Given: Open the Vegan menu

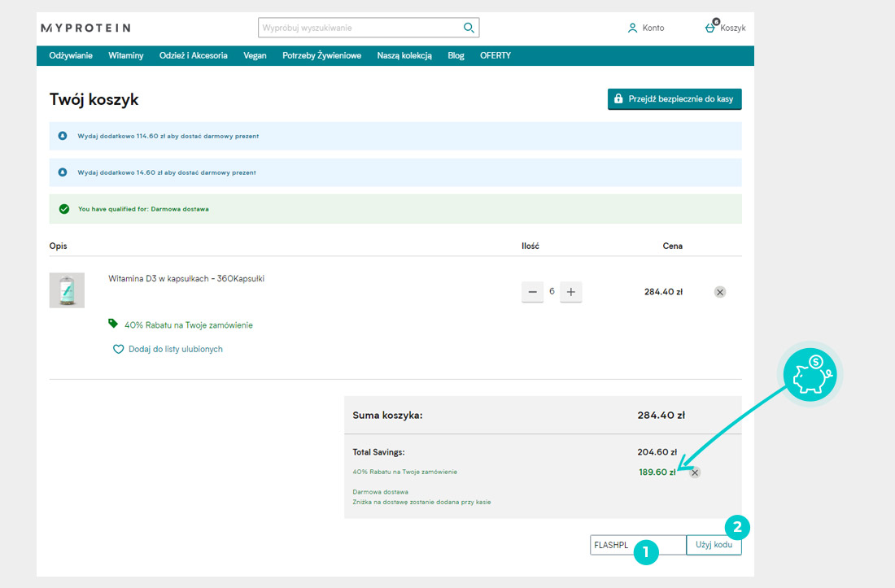Looking at the screenshot, I should pyautogui.click(x=255, y=55).
